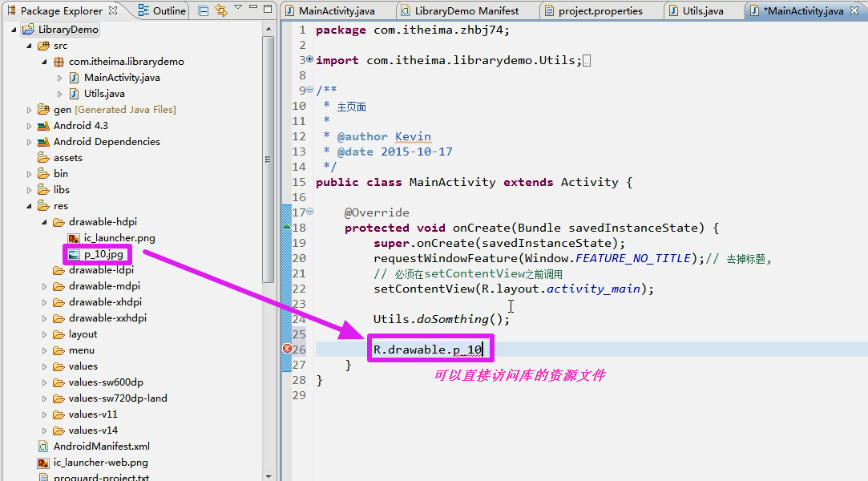
Task: Expand the bin folder
Action: [x=30, y=174]
